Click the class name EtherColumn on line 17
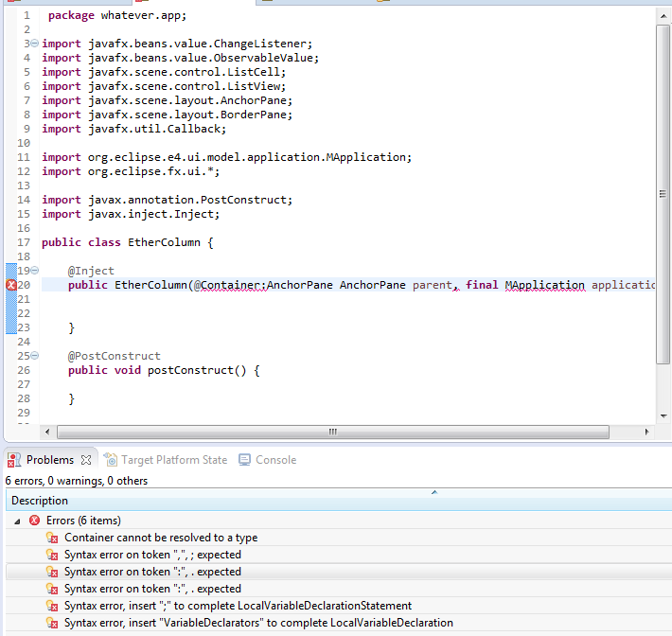This screenshot has width=672, height=636. [x=164, y=242]
